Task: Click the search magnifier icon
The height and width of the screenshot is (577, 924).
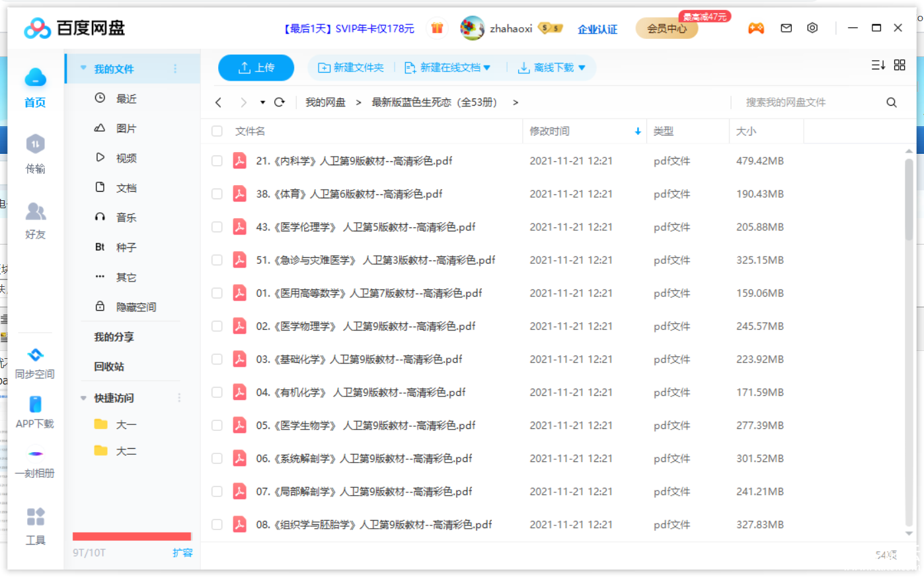Action: point(892,102)
